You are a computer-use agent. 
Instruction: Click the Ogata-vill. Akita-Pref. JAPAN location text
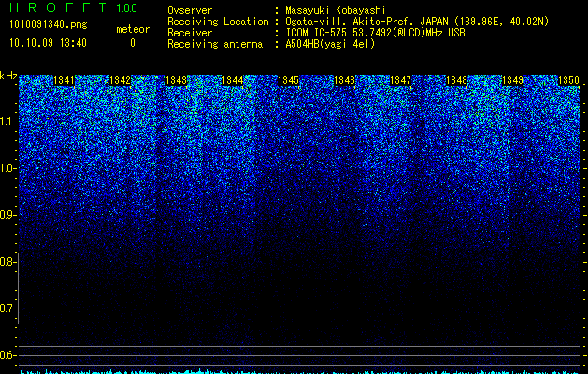pyautogui.click(x=417, y=22)
